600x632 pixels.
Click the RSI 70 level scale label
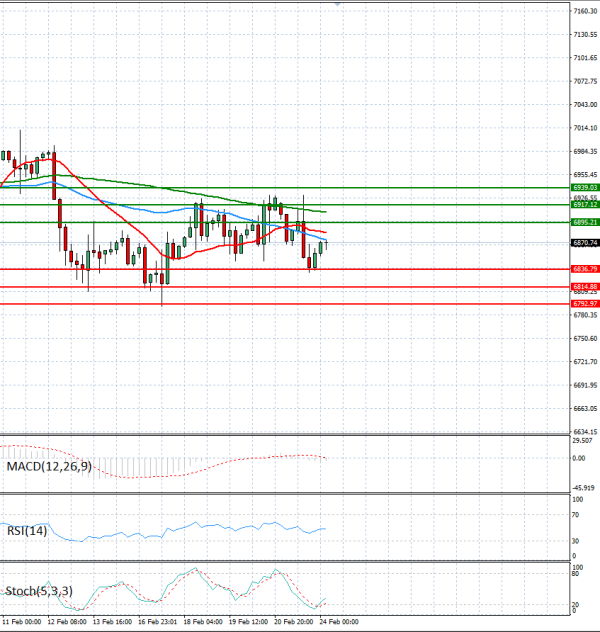pos(577,515)
